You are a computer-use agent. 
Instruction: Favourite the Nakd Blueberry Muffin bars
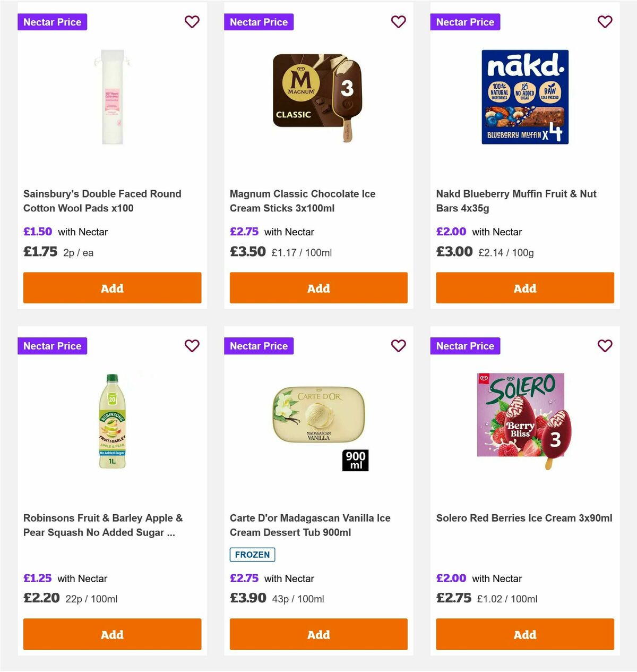click(x=605, y=22)
